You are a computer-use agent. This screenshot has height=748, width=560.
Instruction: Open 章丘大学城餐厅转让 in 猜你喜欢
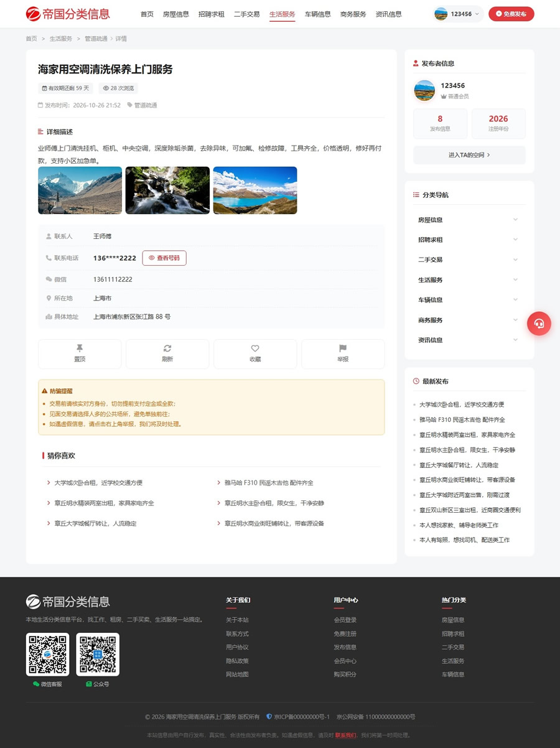(95, 523)
